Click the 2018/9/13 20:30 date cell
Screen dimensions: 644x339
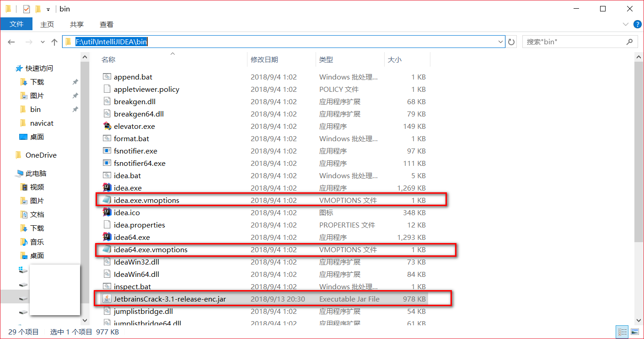278,299
